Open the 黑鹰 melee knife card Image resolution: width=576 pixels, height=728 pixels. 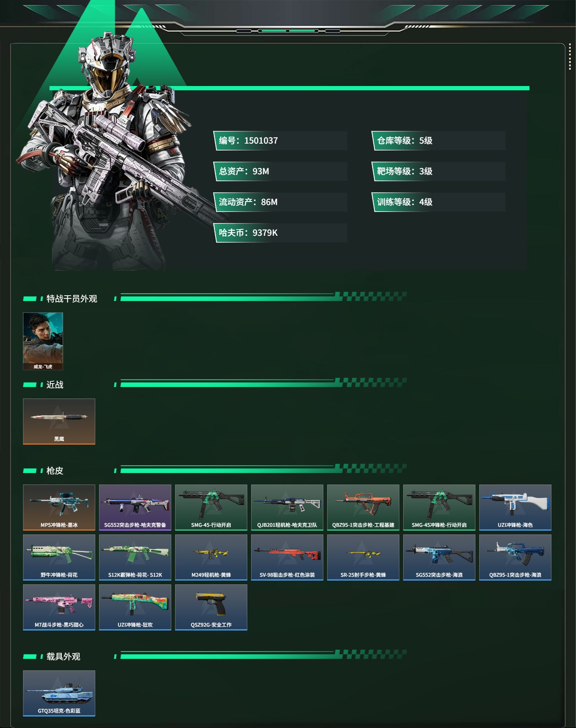tap(59, 422)
